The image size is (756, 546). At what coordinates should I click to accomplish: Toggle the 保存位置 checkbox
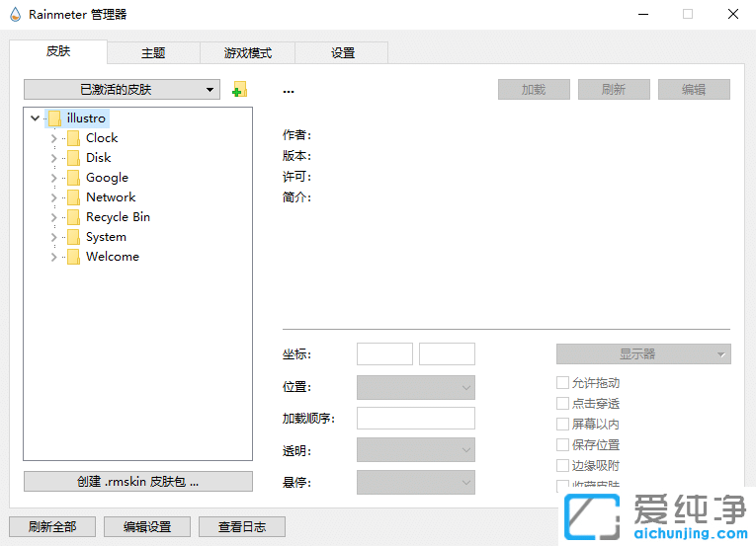(x=562, y=444)
